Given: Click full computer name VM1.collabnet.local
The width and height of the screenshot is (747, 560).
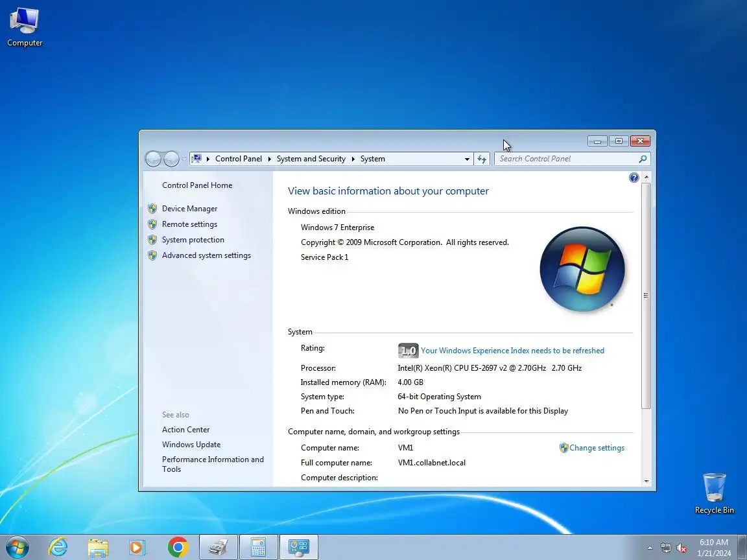Looking at the screenshot, I should [x=432, y=463].
